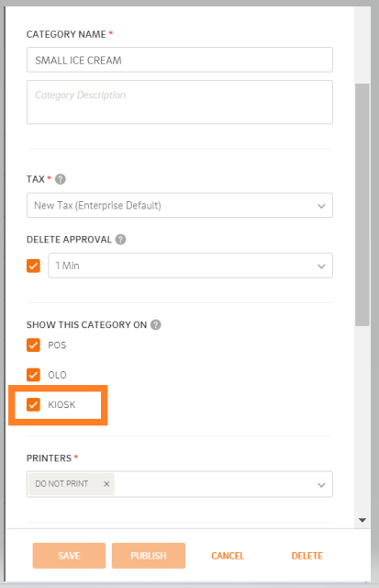Select the CANCEL link

[x=228, y=556]
